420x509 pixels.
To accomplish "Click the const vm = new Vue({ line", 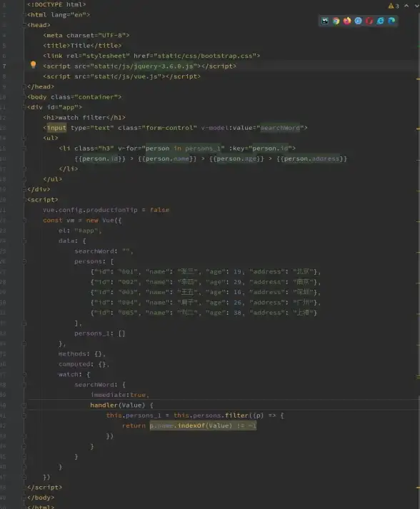I will click(x=82, y=221).
